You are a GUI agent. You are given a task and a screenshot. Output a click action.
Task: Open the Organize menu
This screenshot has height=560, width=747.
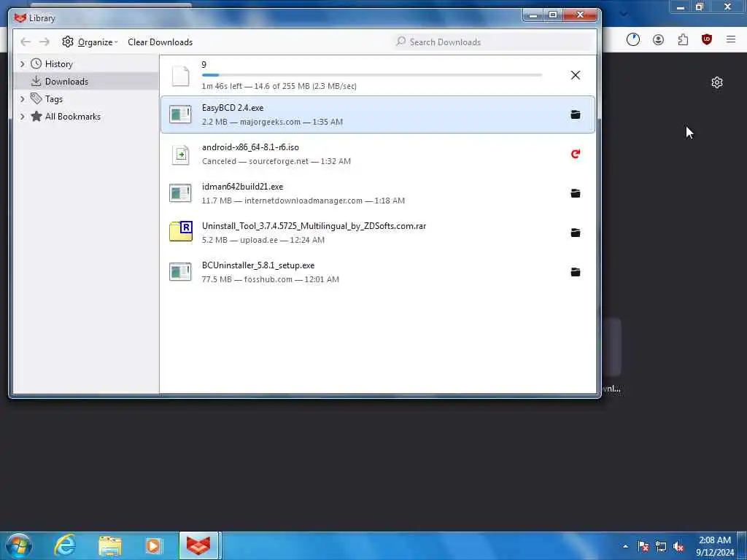click(x=90, y=42)
